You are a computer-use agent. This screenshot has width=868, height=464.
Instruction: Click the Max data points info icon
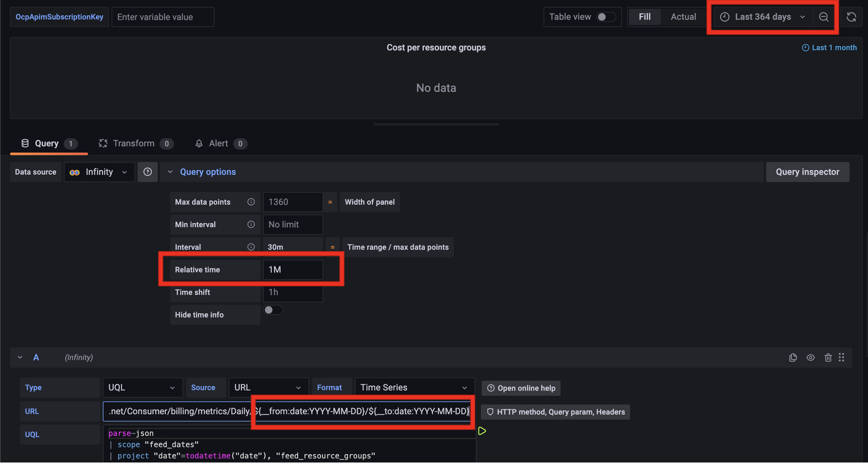tap(251, 202)
